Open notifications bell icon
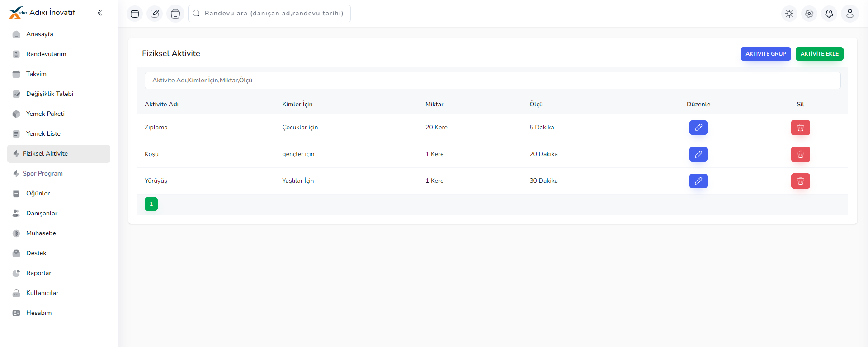 pos(829,14)
